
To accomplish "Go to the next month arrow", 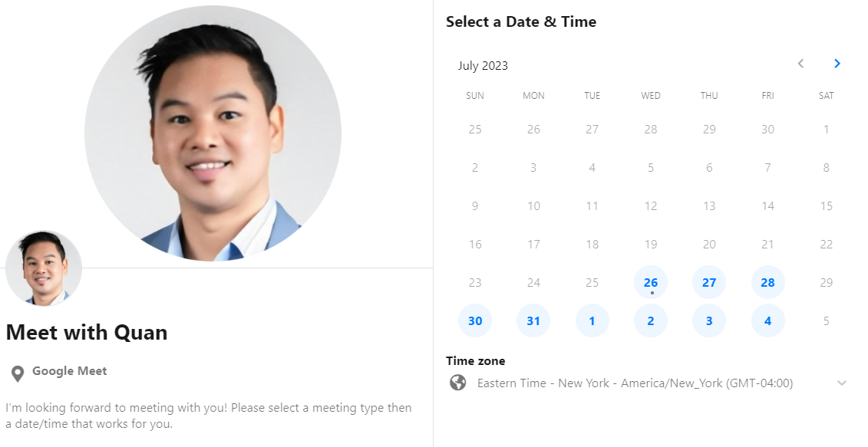I will pos(837,64).
